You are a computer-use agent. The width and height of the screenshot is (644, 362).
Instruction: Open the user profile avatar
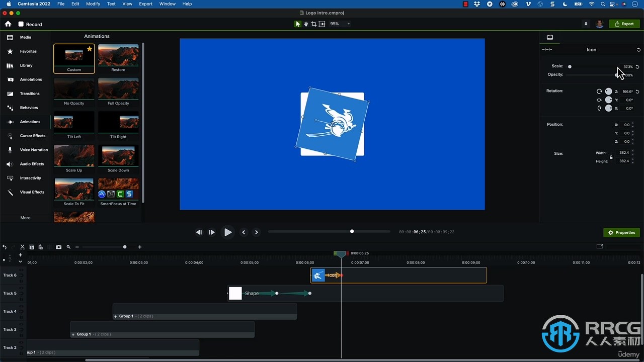click(600, 24)
